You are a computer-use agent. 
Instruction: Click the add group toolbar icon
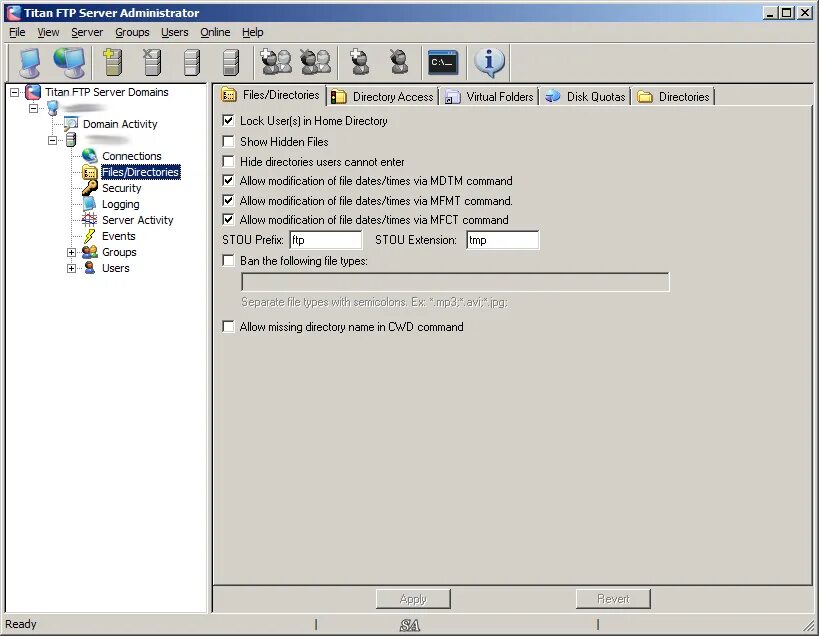pos(276,62)
